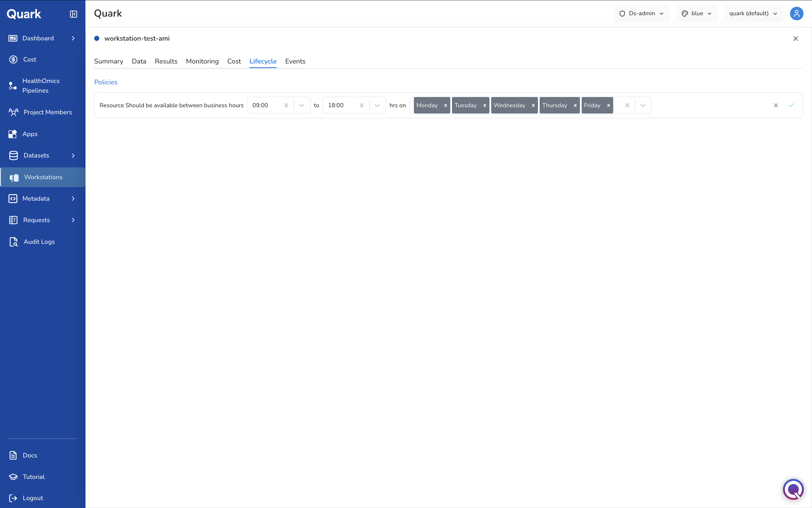
Task: Switch to the Monitoring tab
Action: [202, 61]
